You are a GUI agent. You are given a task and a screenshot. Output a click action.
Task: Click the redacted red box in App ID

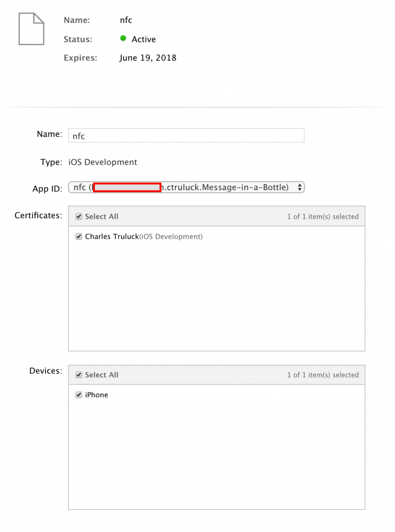127,187
